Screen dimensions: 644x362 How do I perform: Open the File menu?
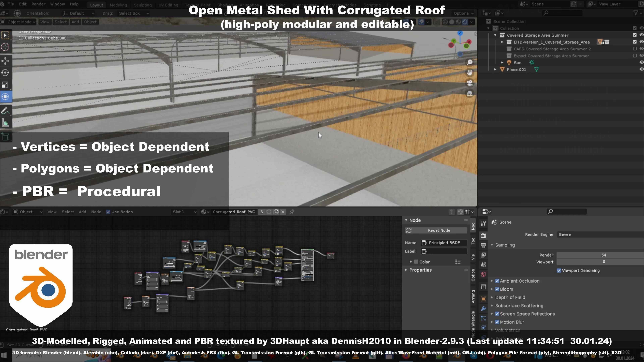11,4
